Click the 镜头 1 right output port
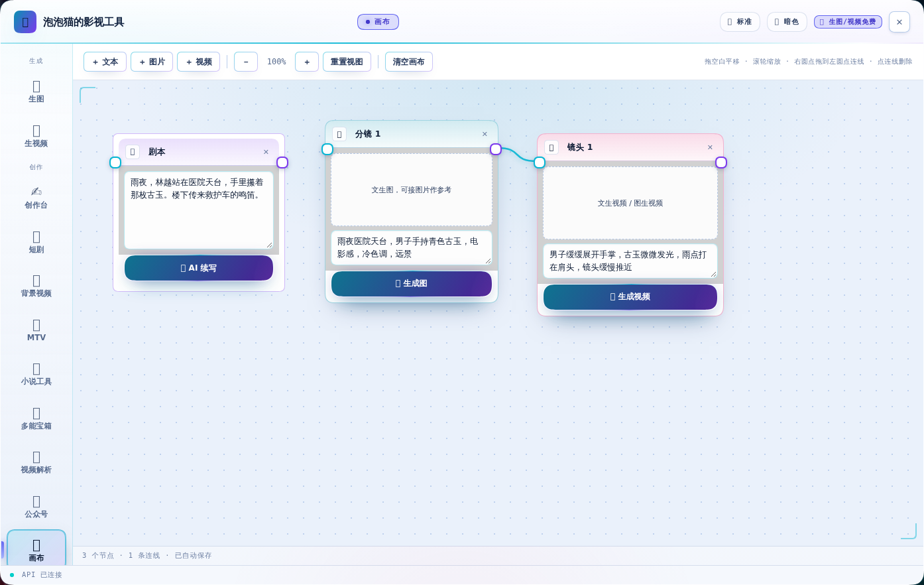The image size is (924, 585). [x=721, y=162]
